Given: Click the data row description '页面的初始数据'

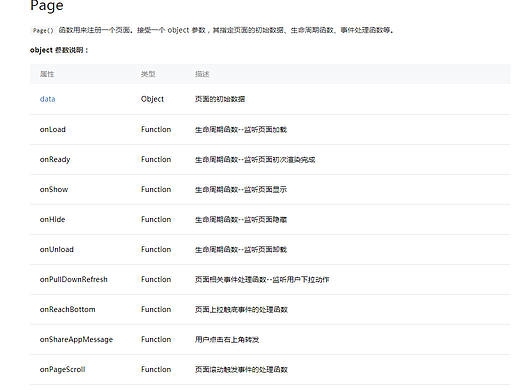Looking at the screenshot, I should 220,99.
